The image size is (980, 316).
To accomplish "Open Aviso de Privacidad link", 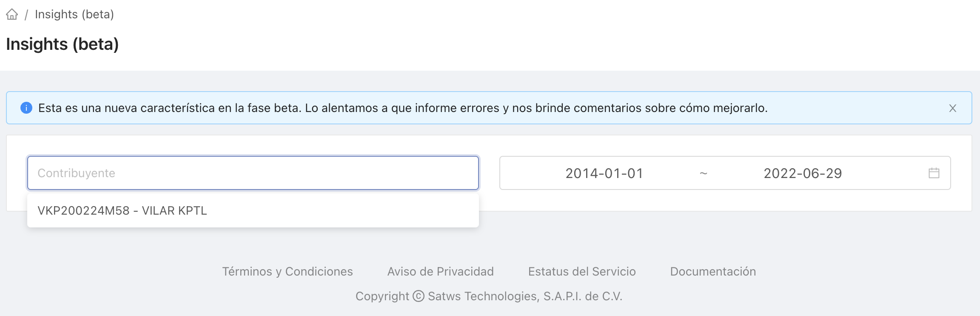I will pos(441,272).
